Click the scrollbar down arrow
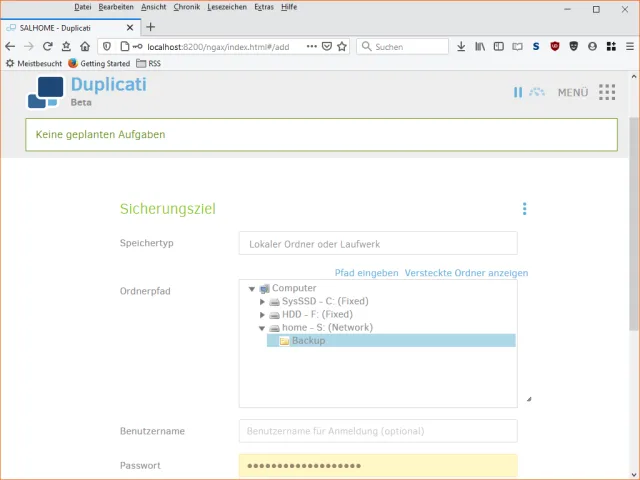This screenshot has height=480, width=640. pyautogui.click(x=634, y=475)
